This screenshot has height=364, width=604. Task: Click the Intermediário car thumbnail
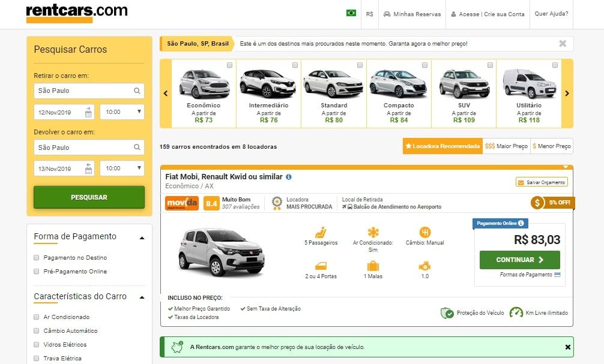268,83
